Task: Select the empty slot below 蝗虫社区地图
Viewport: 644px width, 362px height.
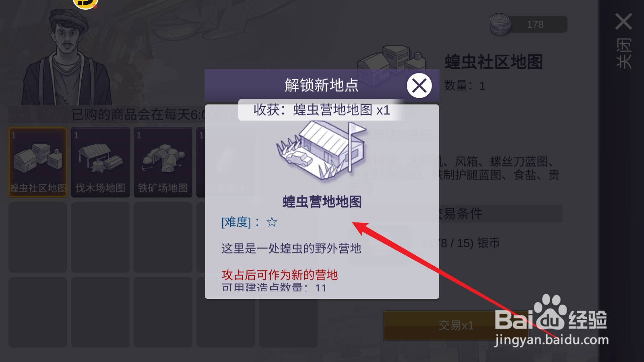Action: pos(38,237)
